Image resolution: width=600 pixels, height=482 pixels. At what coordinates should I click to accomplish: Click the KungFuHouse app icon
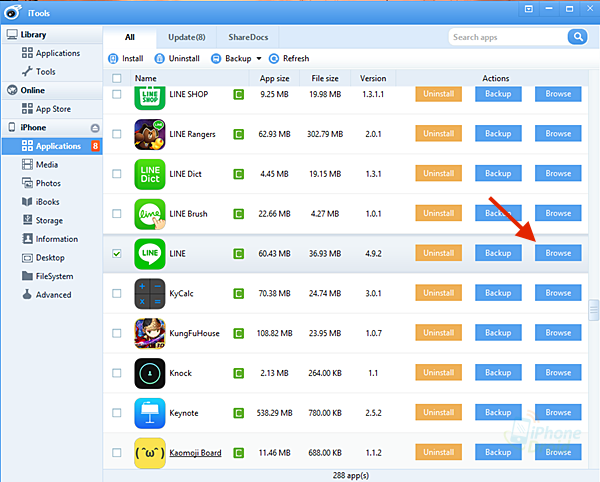[x=150, y=333]
